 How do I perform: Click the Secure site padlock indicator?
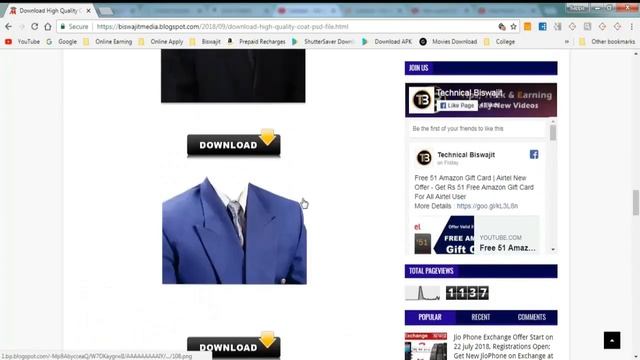74,27
